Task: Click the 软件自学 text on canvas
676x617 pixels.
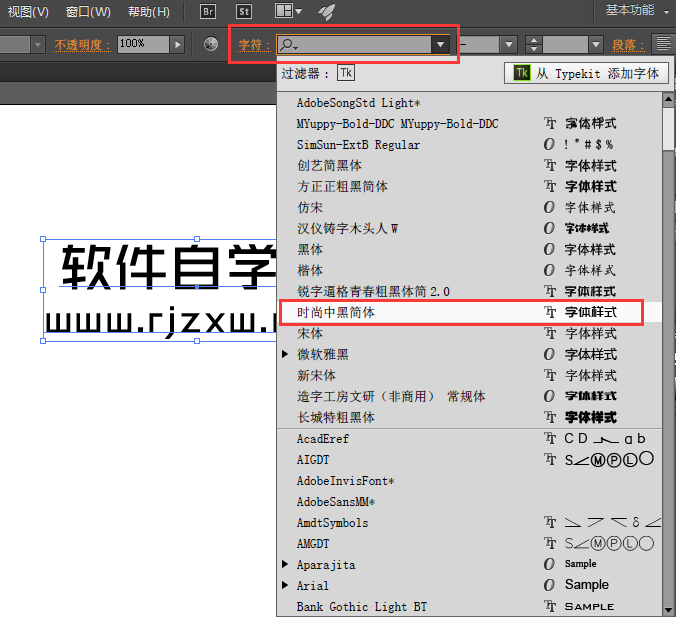Action: point(168,267)
